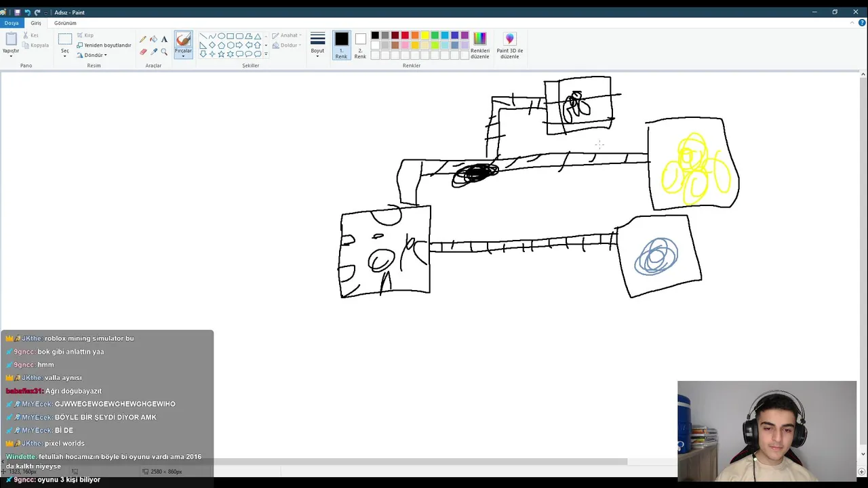Switch to the Görünüm tab
The width and height of the screenshot is (868, 488).
point(65,23)
